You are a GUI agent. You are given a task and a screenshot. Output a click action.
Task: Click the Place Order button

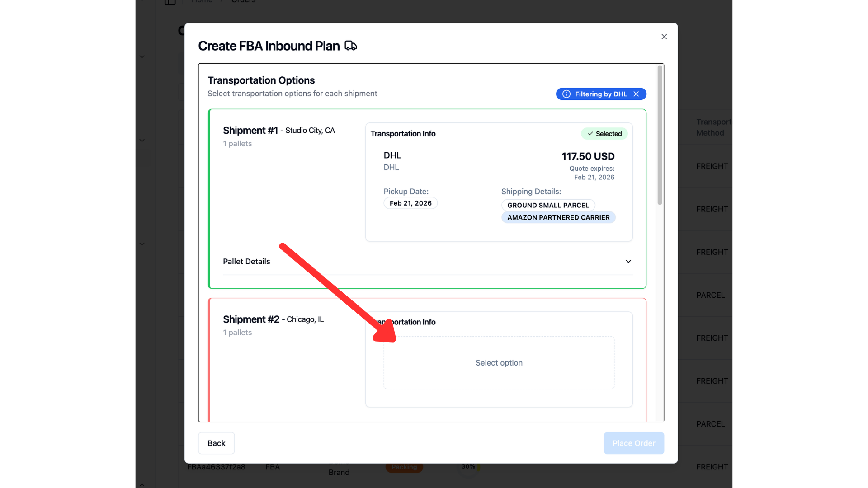(x=634, y=443)
